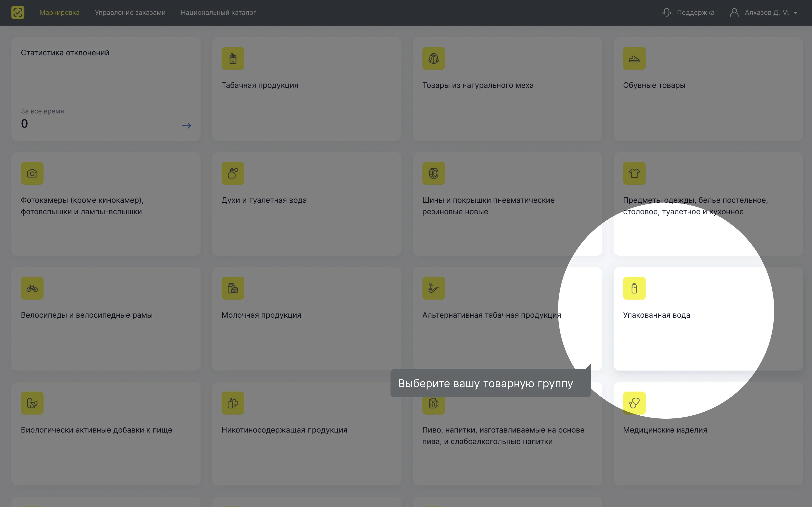
Task: Open the Фотокамеры category label
Action: click(x=82, y=206)
